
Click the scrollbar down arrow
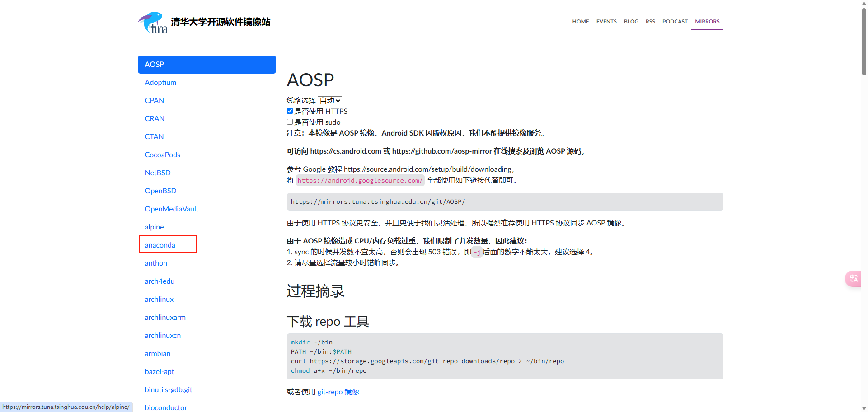click(x=864, y=408)
